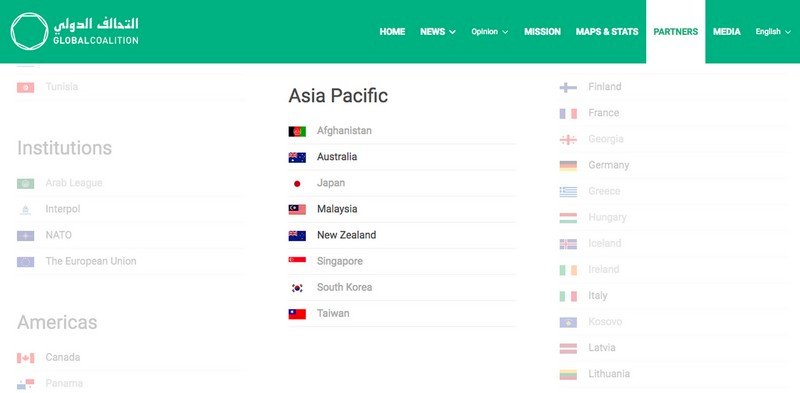Click the Kosovo flag icon
Screen dimensions: 800x393
tap(568, 322)
